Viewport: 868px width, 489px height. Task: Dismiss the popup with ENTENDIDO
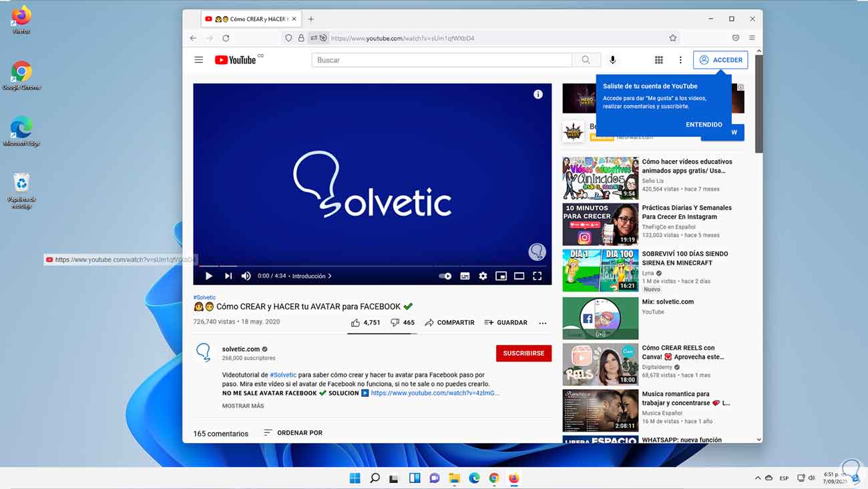coord(704,125)
